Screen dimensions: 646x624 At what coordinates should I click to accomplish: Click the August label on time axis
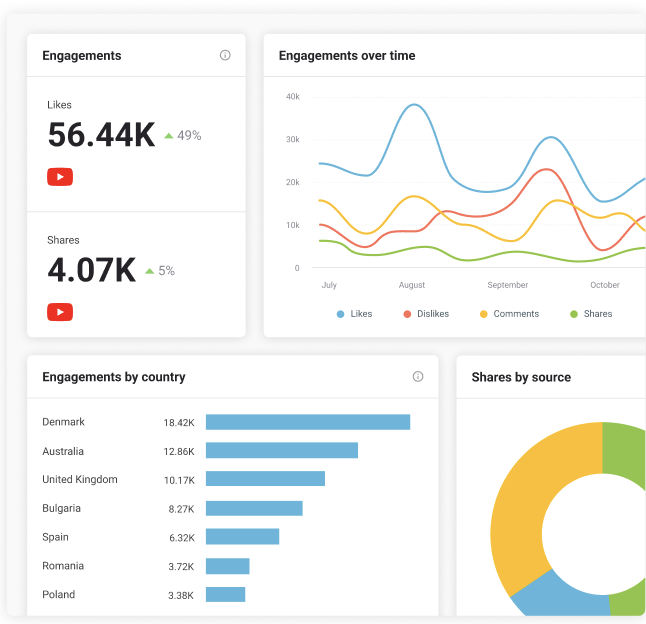(412, 285)
